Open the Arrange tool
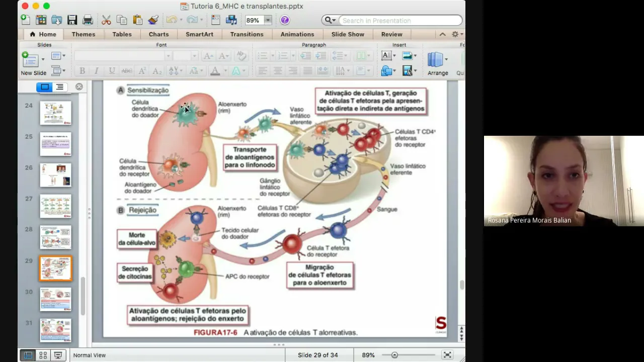644x362 pixels. tap(437, 63)
